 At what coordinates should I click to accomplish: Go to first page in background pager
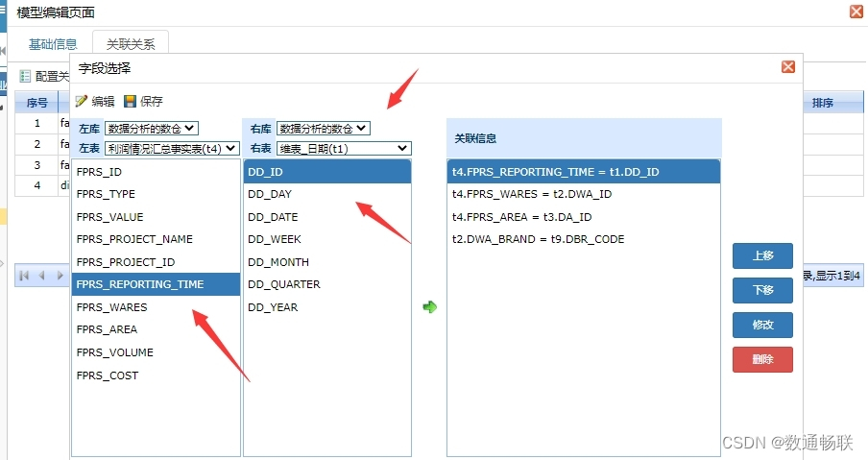click(24, 275)
